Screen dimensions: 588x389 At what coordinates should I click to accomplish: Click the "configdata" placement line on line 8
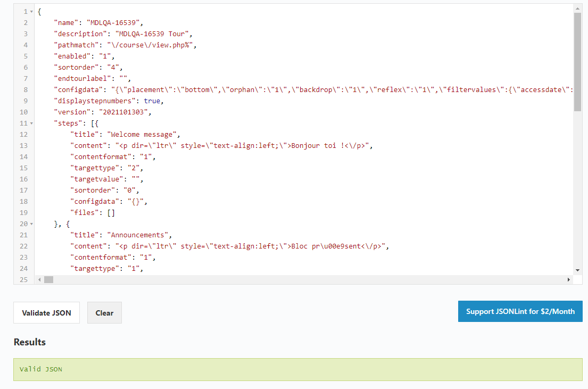(x=313, y=89)
